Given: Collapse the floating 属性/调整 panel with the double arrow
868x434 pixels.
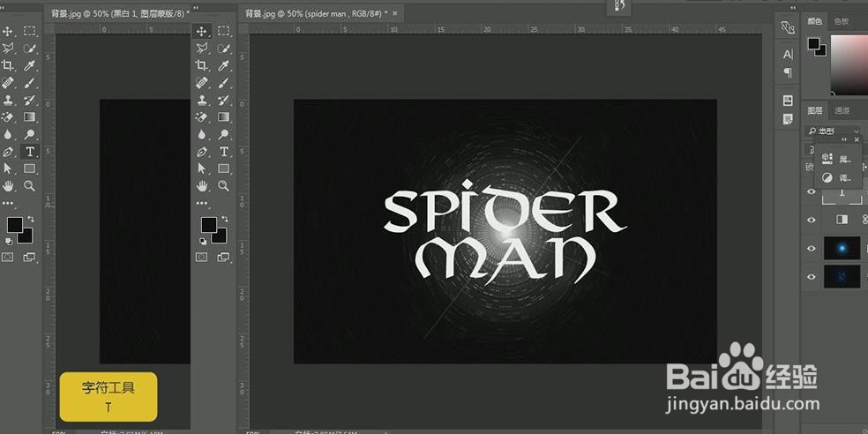Looking at the screenshot, I should point(843,140).
